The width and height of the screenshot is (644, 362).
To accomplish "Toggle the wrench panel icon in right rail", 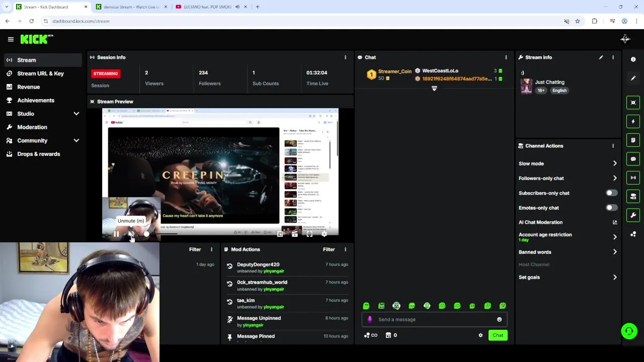I will click(x=633, y=215).
